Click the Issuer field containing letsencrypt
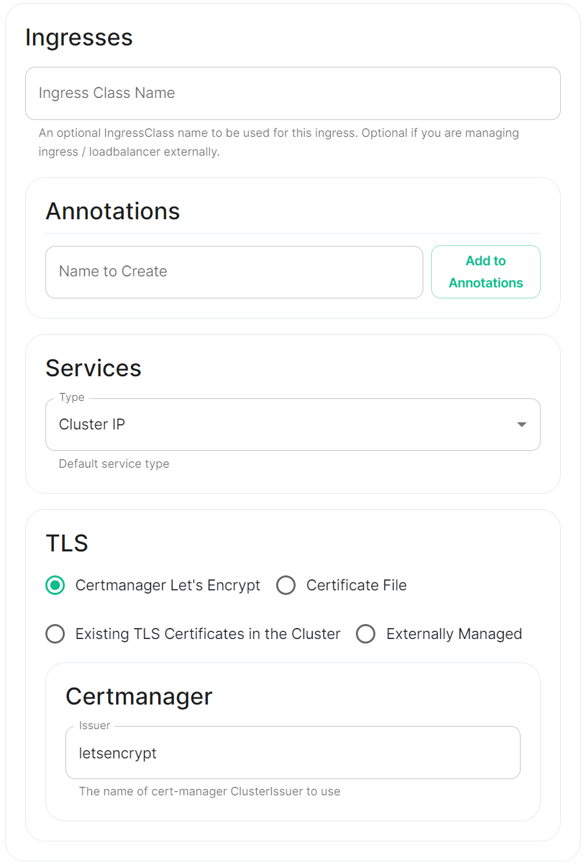The width and height of the screenshot is (588, 868). pyautogui.click(x=293, y=753)
